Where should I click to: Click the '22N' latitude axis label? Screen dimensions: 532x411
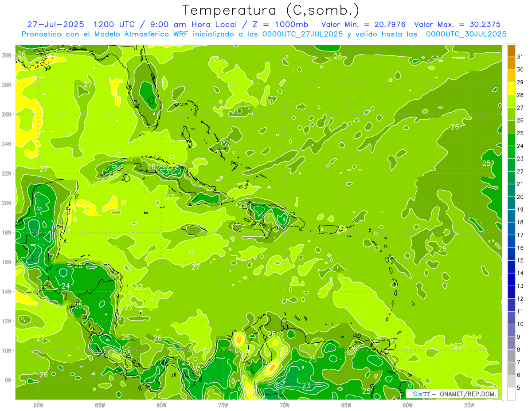coord(8,173)
